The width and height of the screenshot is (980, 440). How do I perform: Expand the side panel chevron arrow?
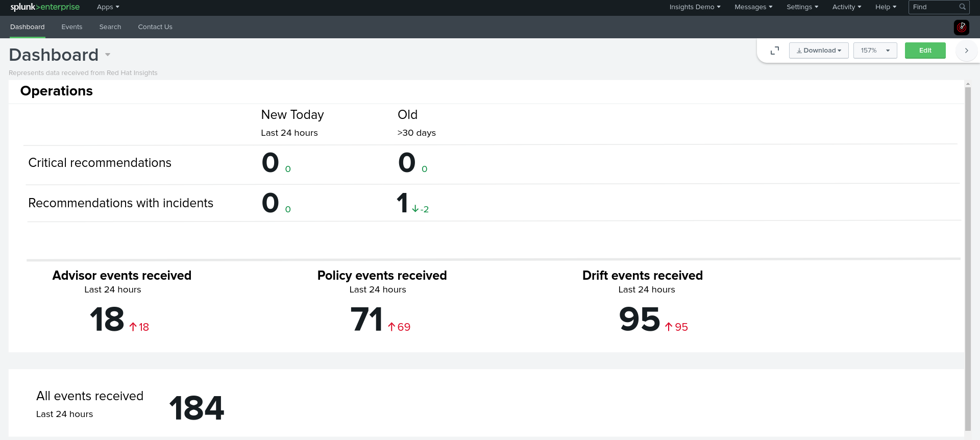coord(966,51)
